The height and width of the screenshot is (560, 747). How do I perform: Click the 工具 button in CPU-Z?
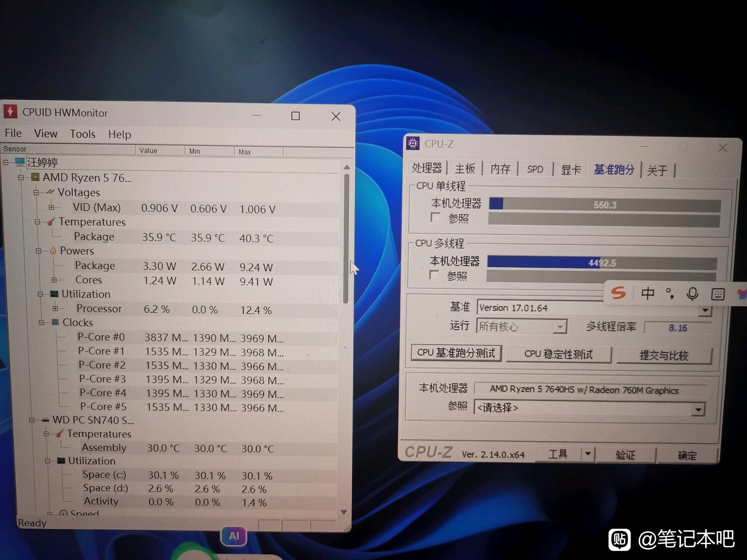pos(558,454)
